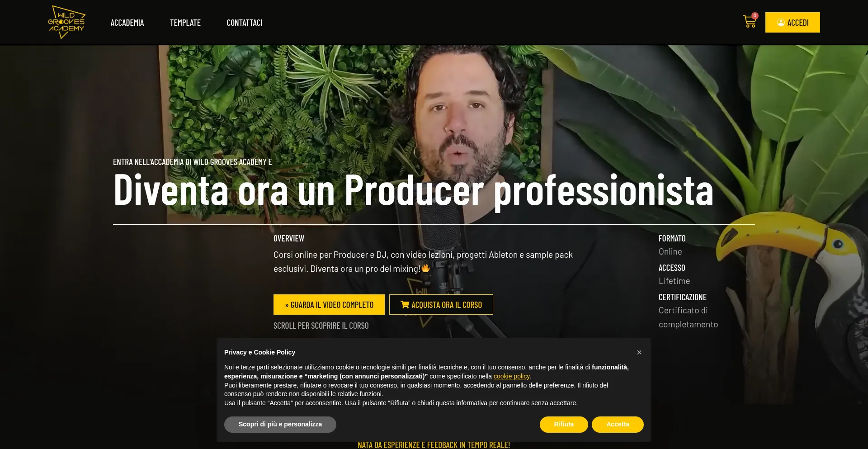Click the Privacy e Cookie Policy heading

259,352
